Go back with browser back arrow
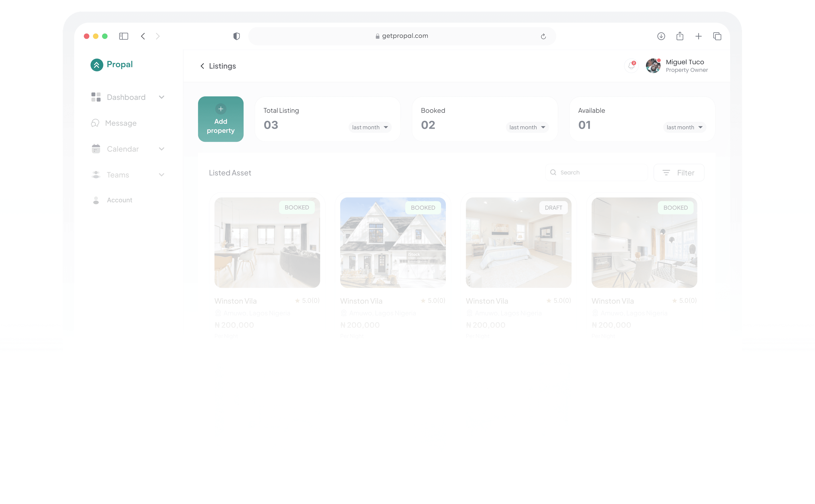Screen dimensions: 815x504 coord(143,36)
